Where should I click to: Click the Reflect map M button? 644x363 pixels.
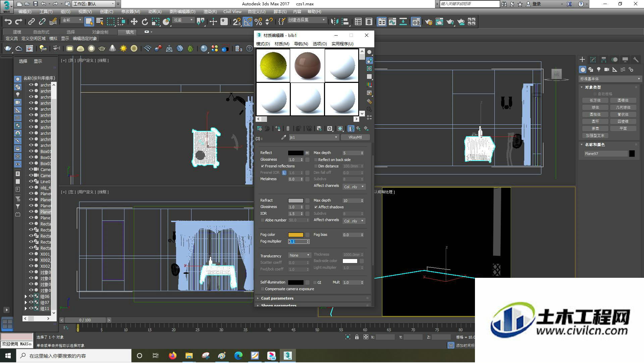[307, 153]
